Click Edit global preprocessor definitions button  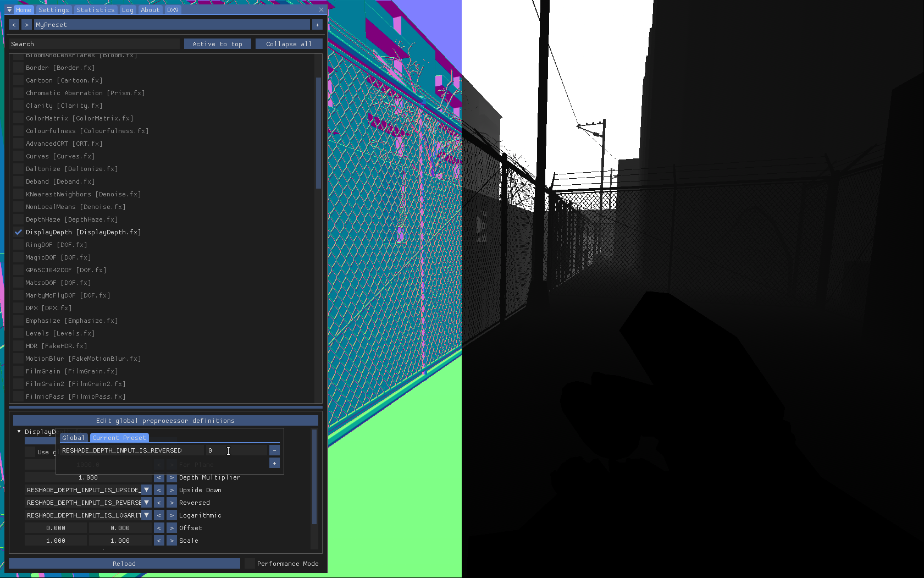coord(165,421)
